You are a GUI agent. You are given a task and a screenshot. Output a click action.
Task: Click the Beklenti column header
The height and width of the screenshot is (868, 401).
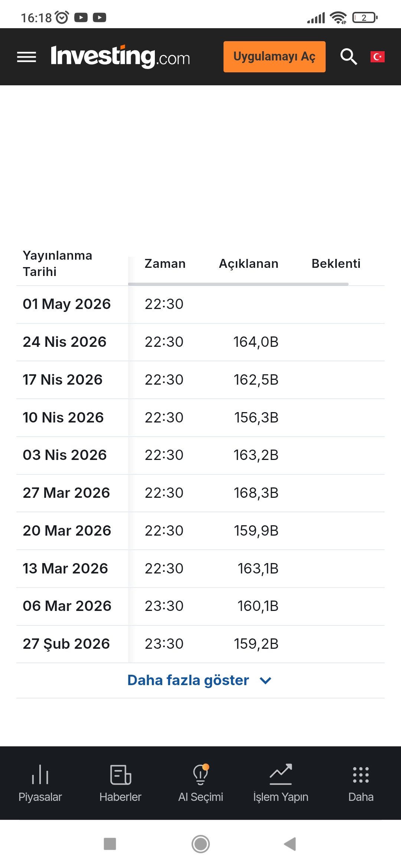click(x=336, y=264)
